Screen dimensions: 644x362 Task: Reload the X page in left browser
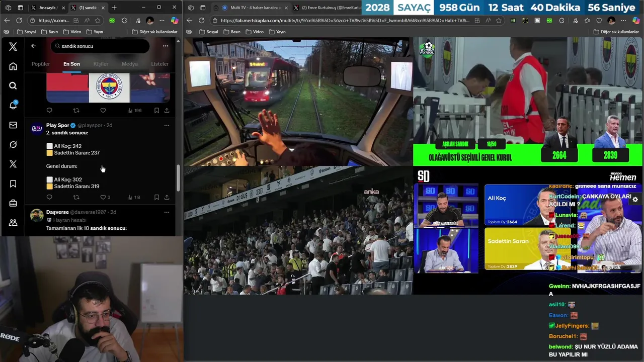coord(19,21)
